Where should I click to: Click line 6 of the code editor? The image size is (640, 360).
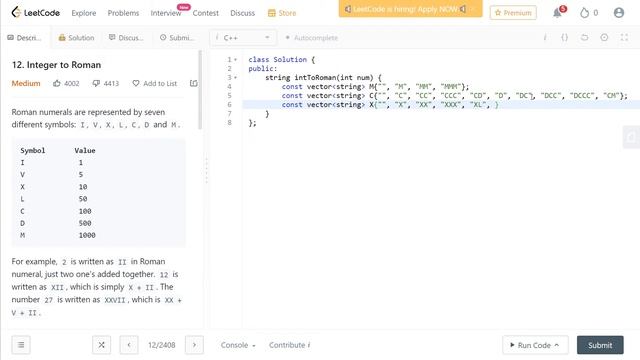point(441,104)
